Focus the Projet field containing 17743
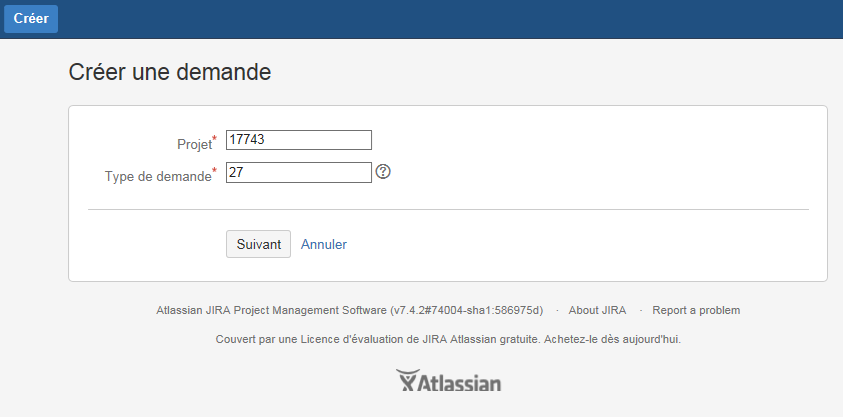Image resolution: width=843 pixels, height=417 pixels. (299, 140)
